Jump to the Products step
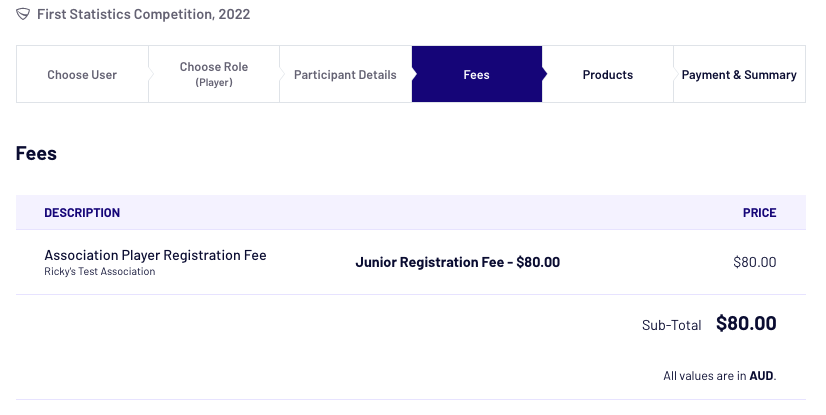Image resolution: width=826 pixels, height=415 pixels. click(x=608, y=75)
